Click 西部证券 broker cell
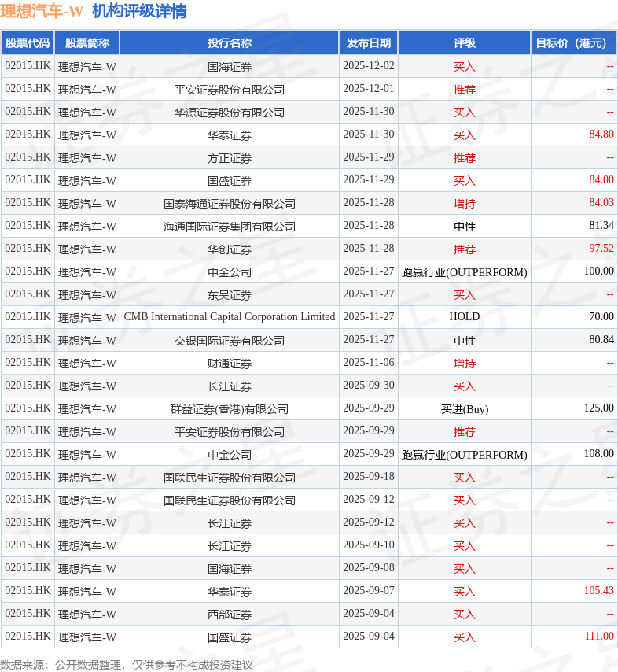This screenshot has width=618, height=672. [229, 615]
